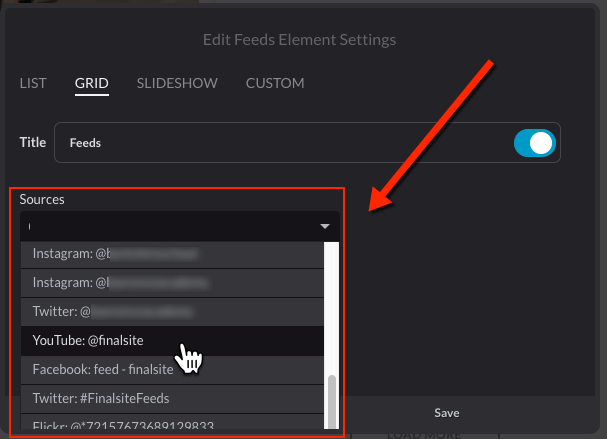This screenshot has height=439, width=607.
Task: Select the first Instagram source option
Action: (x=172, y=254)
